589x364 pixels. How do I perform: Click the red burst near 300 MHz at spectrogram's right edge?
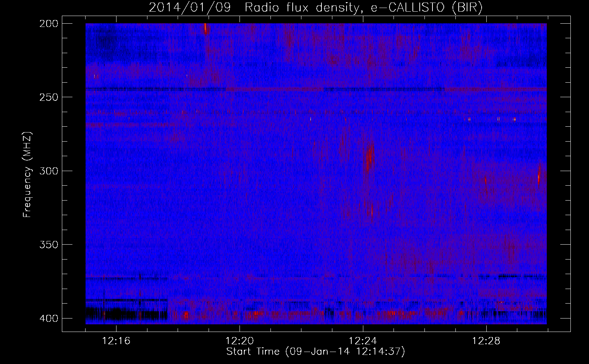tap(539, 175)
